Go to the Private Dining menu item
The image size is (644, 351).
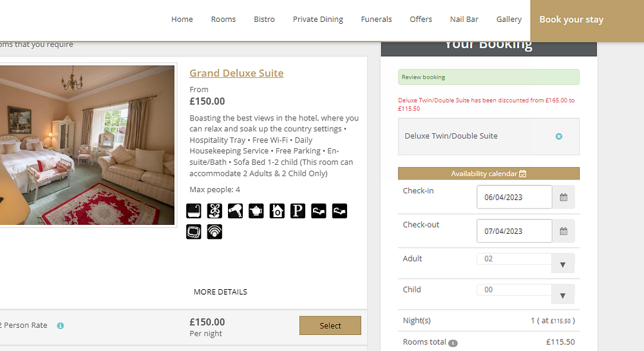(x=318, y=19)
